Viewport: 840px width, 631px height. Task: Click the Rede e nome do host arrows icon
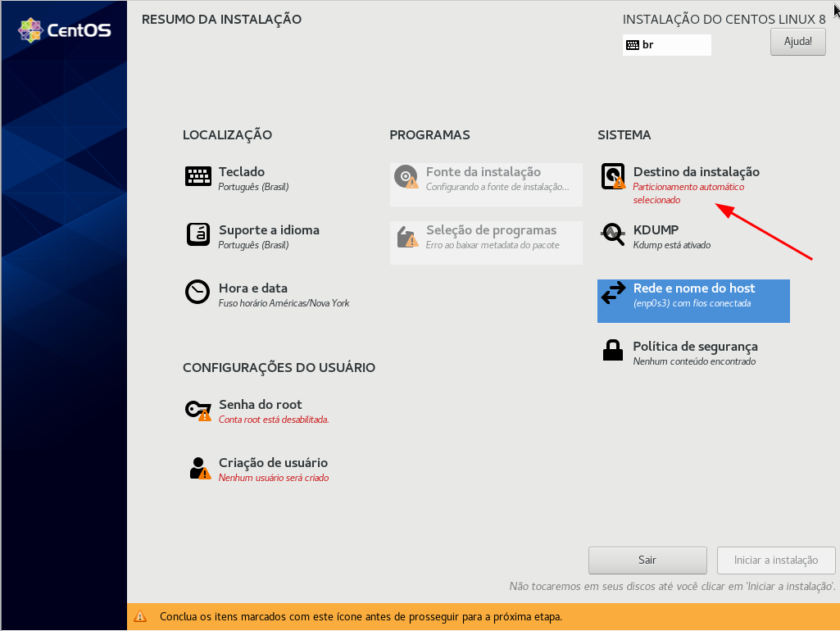pyautogui.click(x=613, y=293)
